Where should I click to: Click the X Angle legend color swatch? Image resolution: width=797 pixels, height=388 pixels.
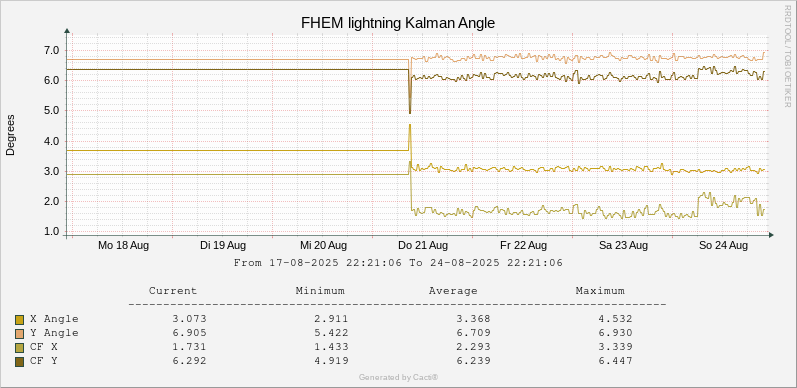pos(20,320)
